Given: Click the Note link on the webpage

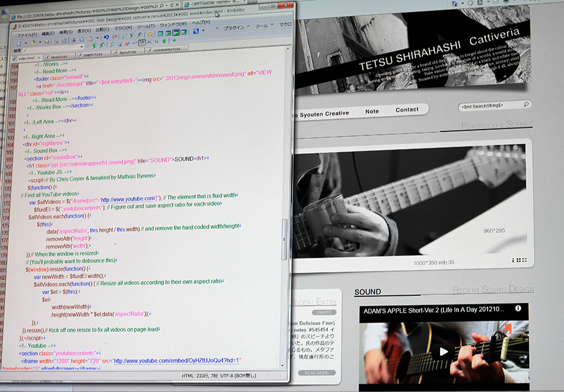Looking at the screenshot, I should 372,111.
